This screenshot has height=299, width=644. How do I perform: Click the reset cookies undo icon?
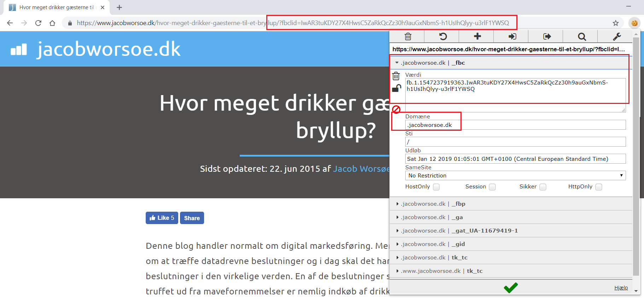point(443,36)
